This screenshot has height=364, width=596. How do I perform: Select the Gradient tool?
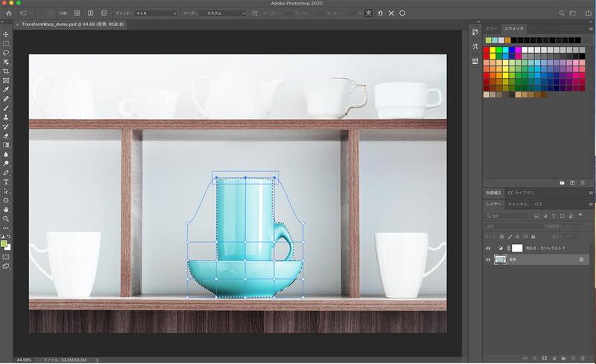point(6,145)
